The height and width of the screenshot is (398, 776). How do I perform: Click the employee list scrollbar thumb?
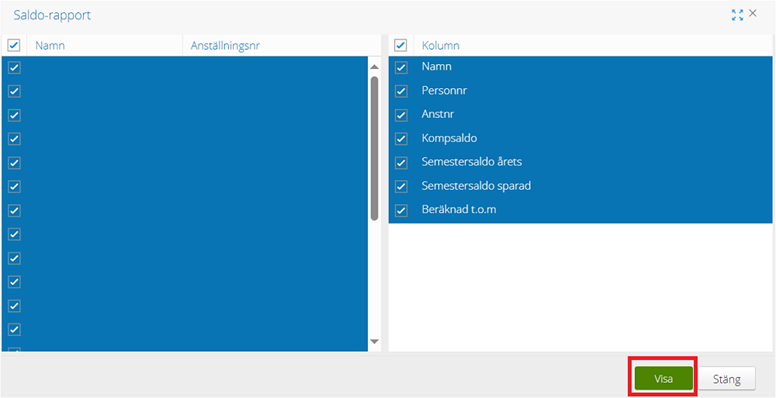point(375,148)
